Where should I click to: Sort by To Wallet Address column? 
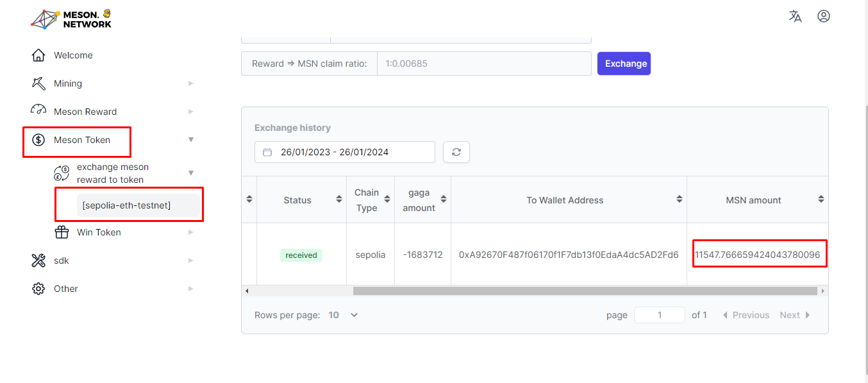[x=680, y=200]
